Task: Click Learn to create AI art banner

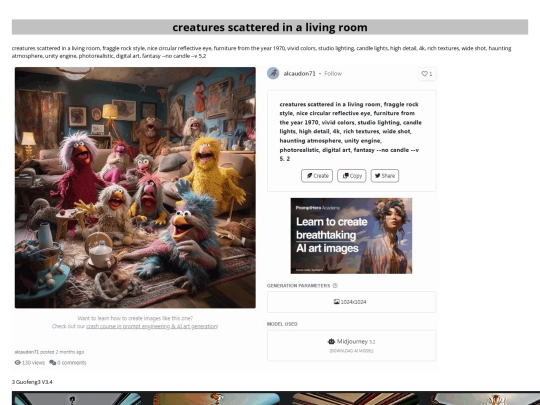Action: pos(351,236)
